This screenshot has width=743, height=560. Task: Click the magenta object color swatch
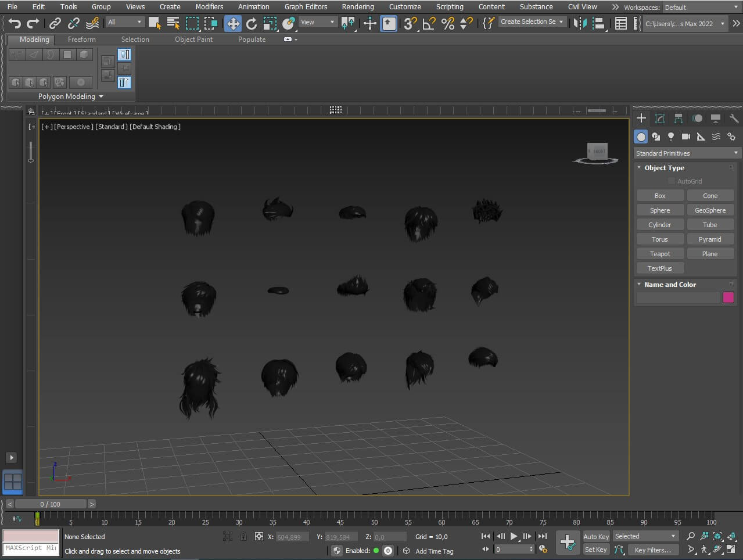pyautogui.click(x=728, y=297)
